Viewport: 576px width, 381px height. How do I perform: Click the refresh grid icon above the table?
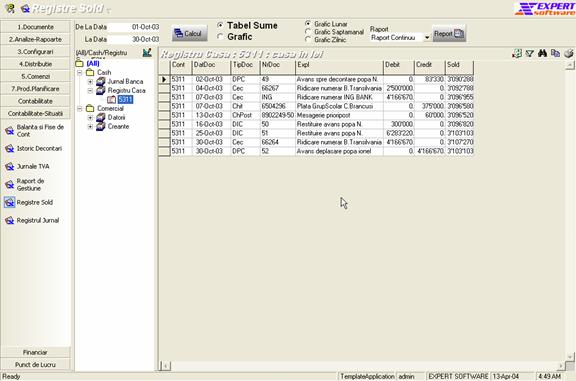pos(517,54)
